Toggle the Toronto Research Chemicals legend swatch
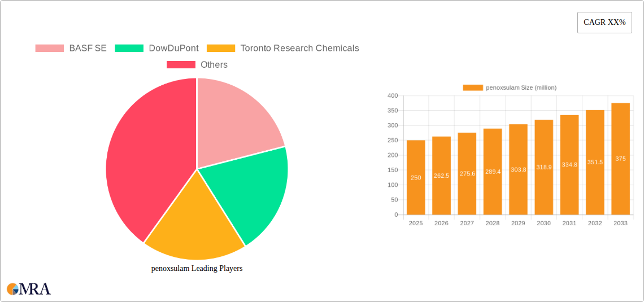Screen dimensions: 644x302 [x=220, y=49]
